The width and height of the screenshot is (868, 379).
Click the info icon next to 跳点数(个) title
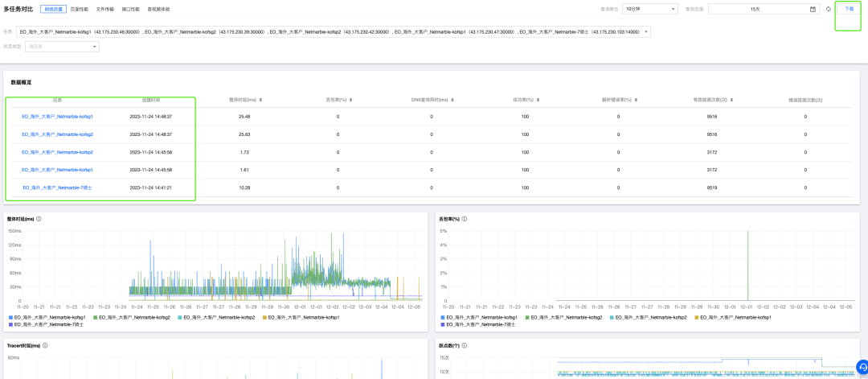pyautogui.click(x=464, y=345)
